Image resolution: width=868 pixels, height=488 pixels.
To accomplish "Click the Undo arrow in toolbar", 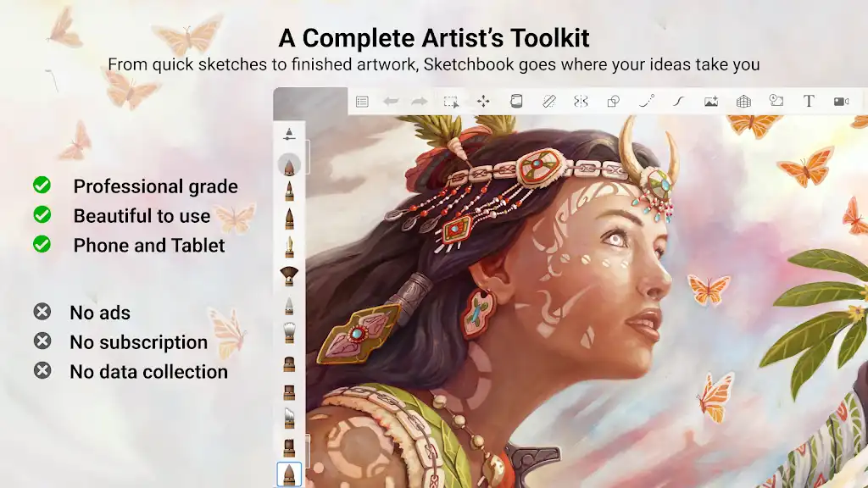I will [391, 102].
